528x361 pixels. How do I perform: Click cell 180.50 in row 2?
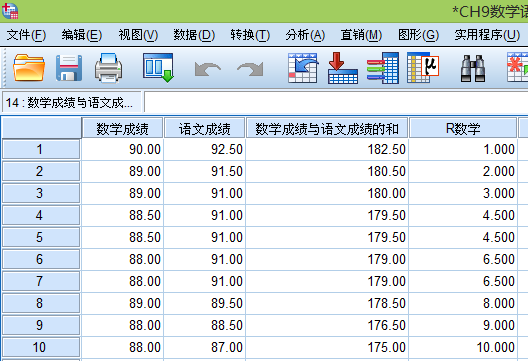pyautogui.click(x=327, y=171)
